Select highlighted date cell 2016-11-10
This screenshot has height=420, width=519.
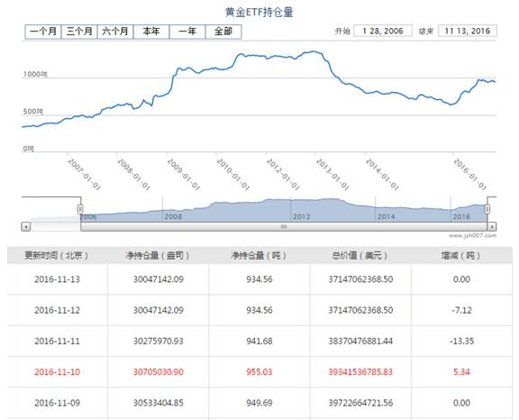tap(58, 371)
